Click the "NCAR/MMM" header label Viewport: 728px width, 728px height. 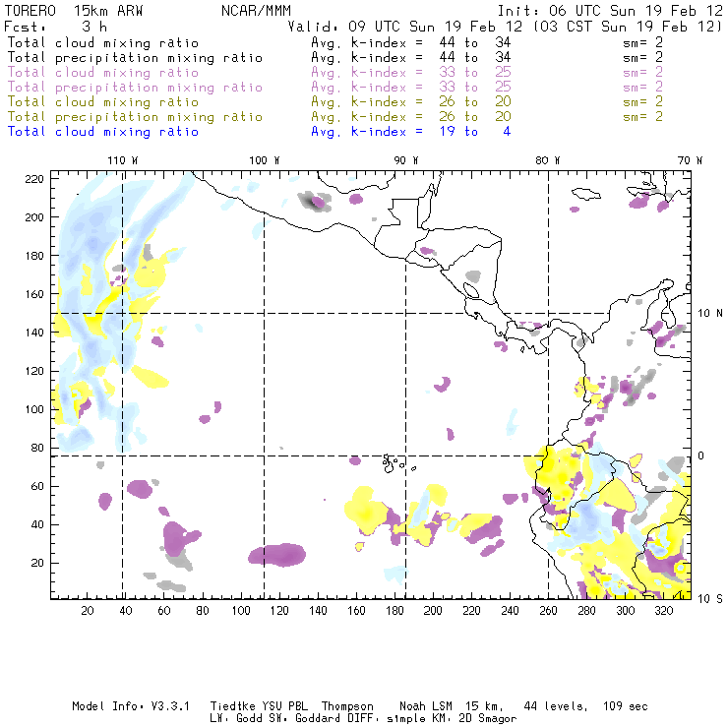point(257,11)
